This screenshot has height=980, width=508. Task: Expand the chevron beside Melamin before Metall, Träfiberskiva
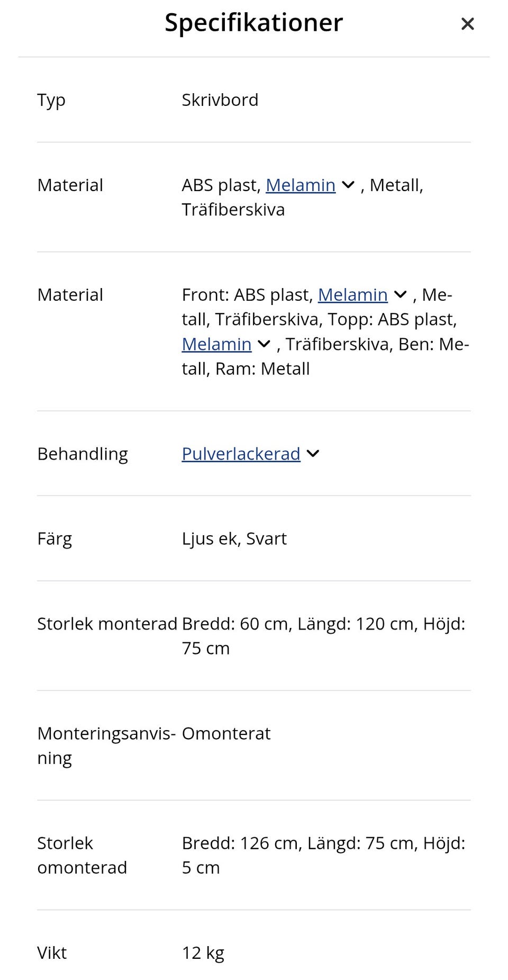(348, 185)
